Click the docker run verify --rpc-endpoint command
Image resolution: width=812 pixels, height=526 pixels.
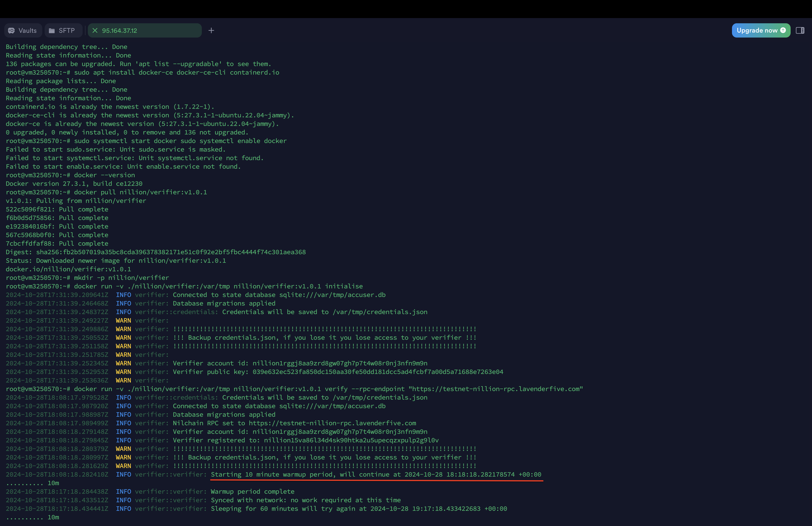(x=294, y=389)
